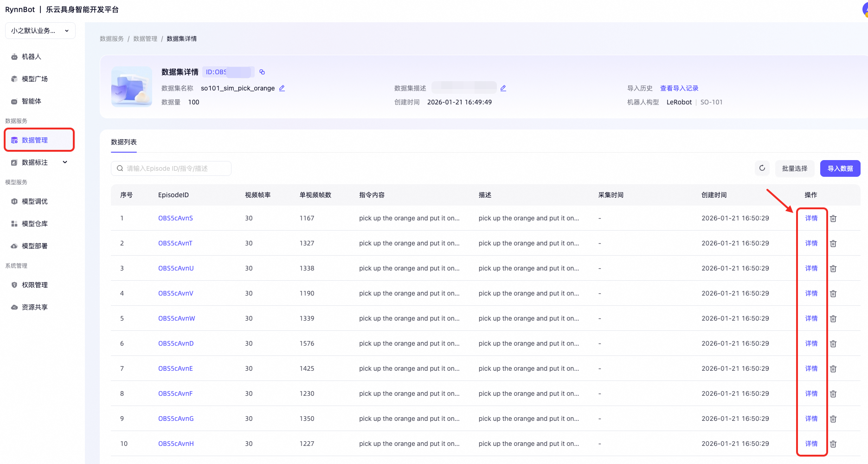
Task: Delete episode OBS5cAvnW row
Action: point(833,319)
